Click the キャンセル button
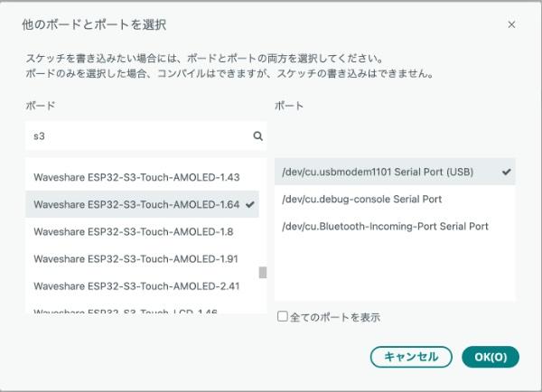 [411, 357]
